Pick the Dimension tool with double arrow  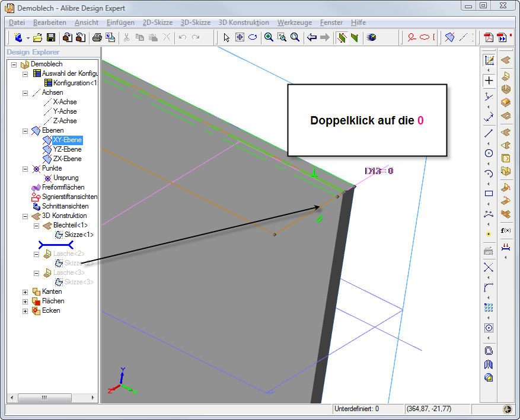(489, 117)
